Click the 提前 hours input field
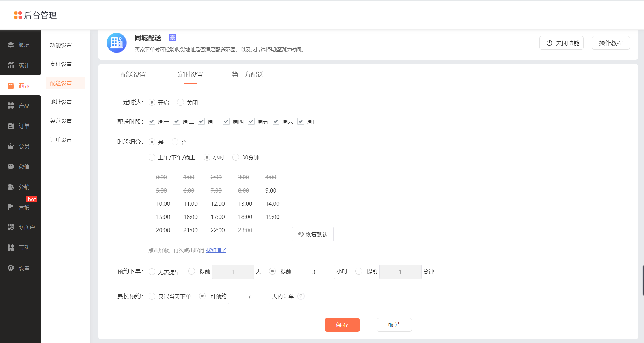Image resolution: width=644 pixels, height=343 pixels. click(x=314, y=272)
